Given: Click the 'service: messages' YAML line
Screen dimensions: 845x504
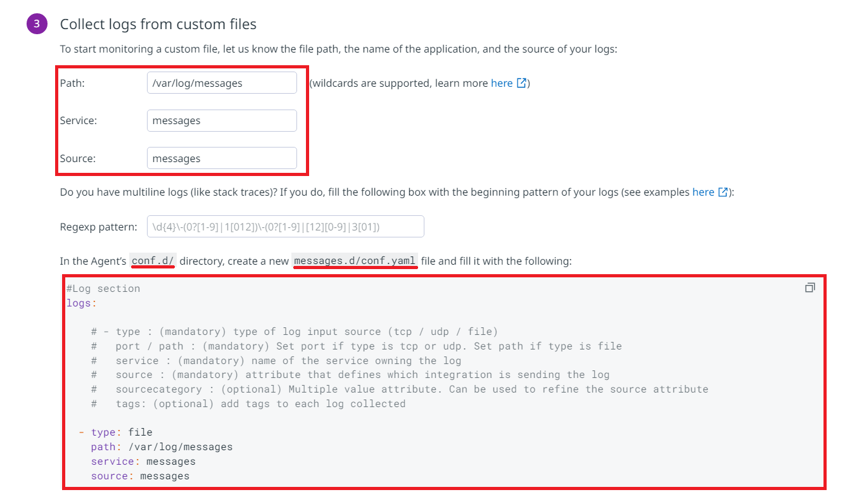Looking at the screenshot, I should 143,462.
